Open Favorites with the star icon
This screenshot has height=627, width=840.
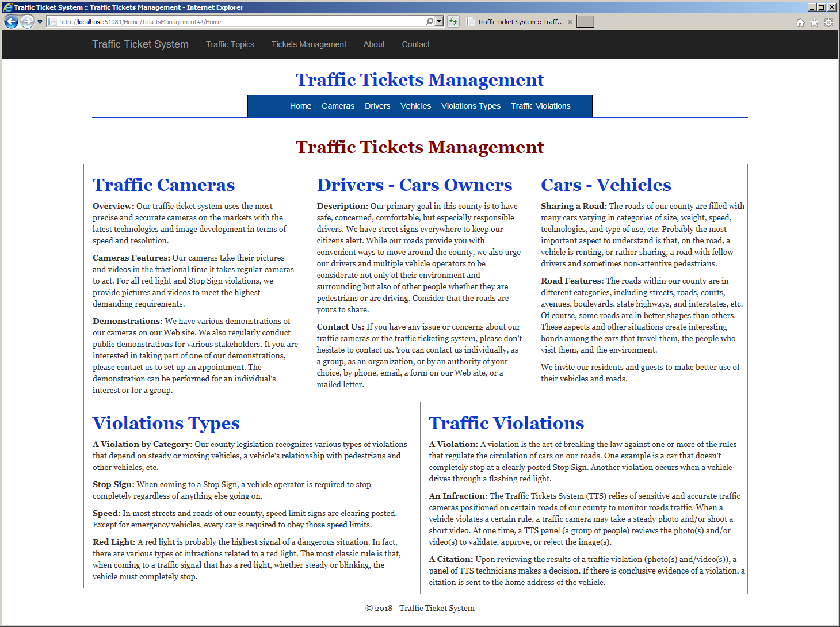pyautogui.click(x=814, y=22)
